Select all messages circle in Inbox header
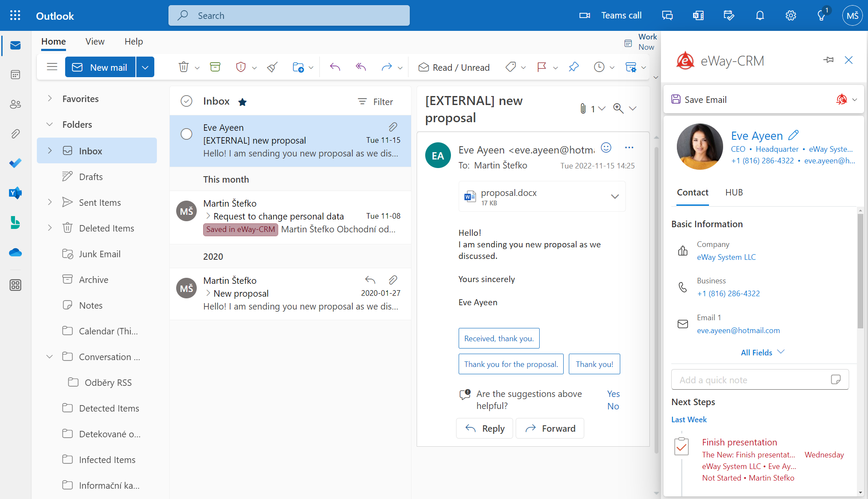 186,101
